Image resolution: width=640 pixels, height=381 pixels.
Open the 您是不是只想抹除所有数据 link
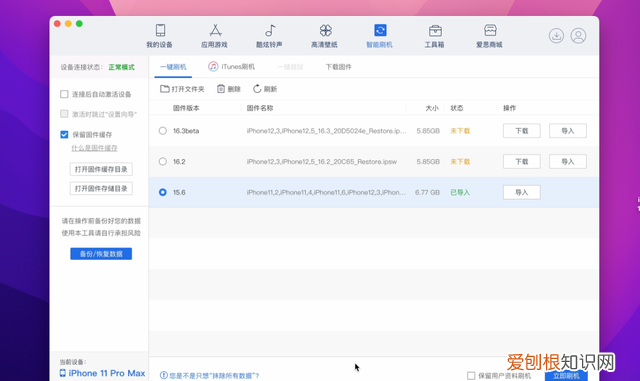click(214, 376)
